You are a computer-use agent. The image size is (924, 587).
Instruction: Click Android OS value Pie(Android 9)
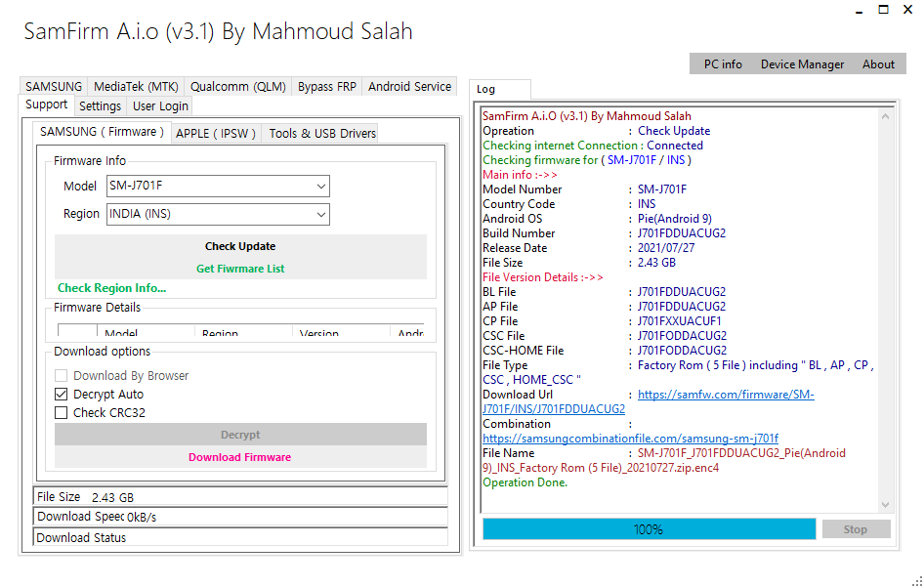(x=675, y=219)
